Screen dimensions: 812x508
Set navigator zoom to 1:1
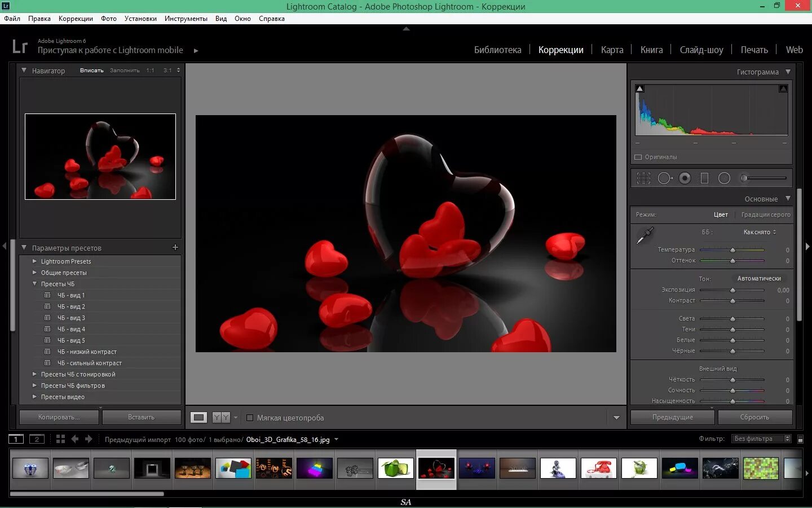pyautogui.click(x=150, y=71)
